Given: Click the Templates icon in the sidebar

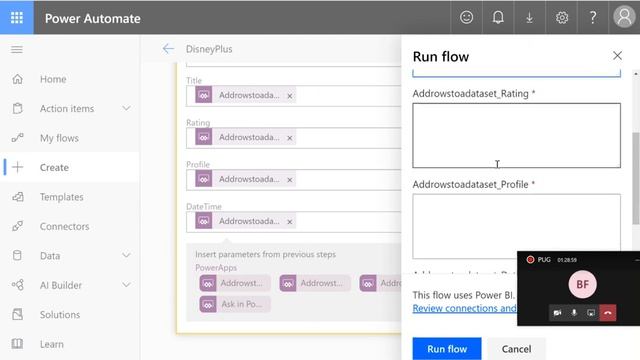Looking at the screenshot, I should pos(17,197).
